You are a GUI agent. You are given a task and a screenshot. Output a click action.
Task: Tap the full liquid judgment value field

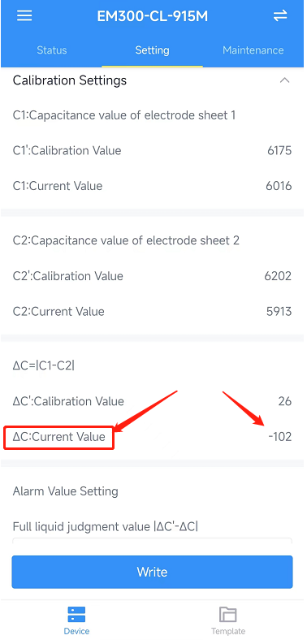152,540
